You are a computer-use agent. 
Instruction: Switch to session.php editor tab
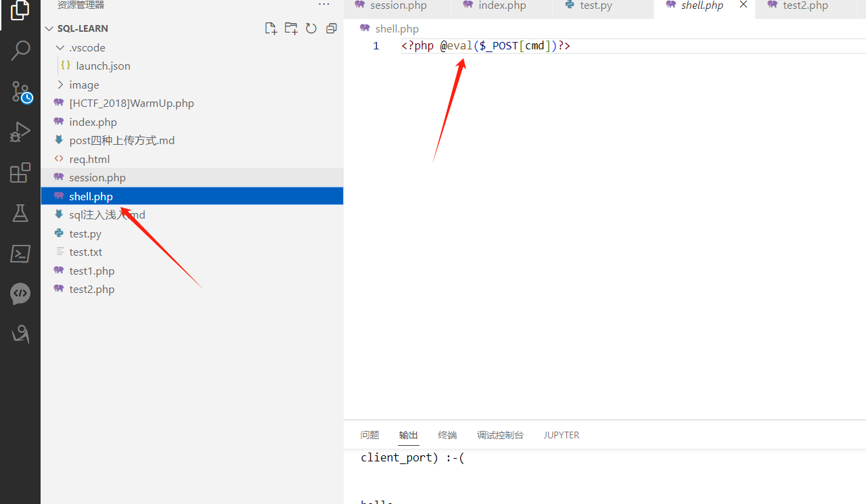(x=398, y=6)
